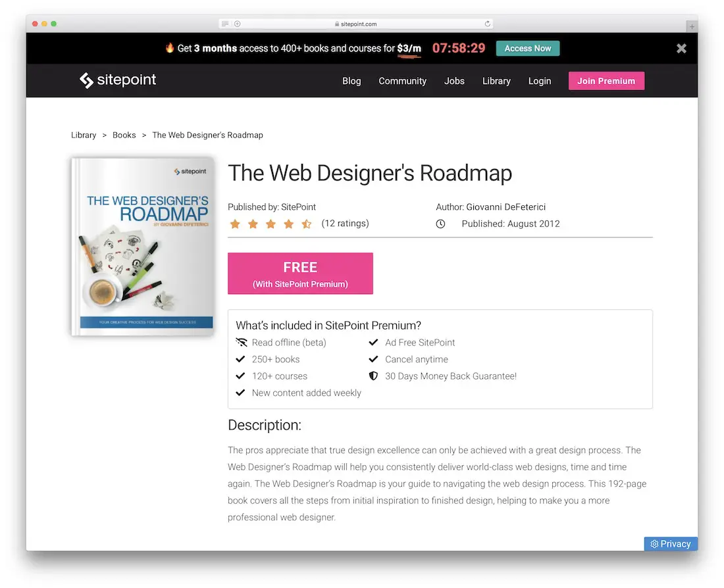This screenshot has height=588, width=724.
Task: Click the Description: heading
Action: click(x=265, y=425)
